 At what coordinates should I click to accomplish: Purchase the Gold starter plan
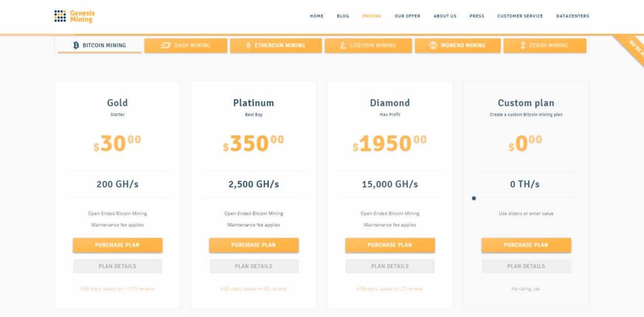(x=117, y=245)
